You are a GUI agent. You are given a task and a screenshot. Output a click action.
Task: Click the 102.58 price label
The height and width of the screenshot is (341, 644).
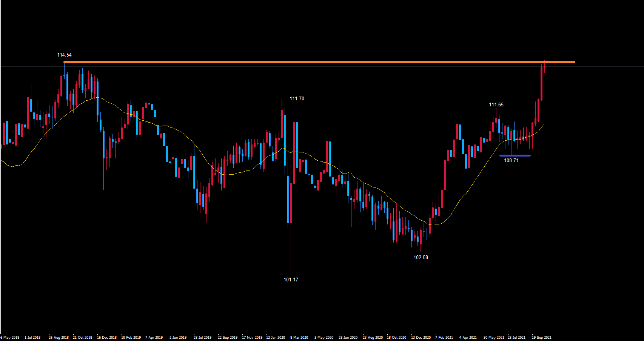[x=421, y=257]
